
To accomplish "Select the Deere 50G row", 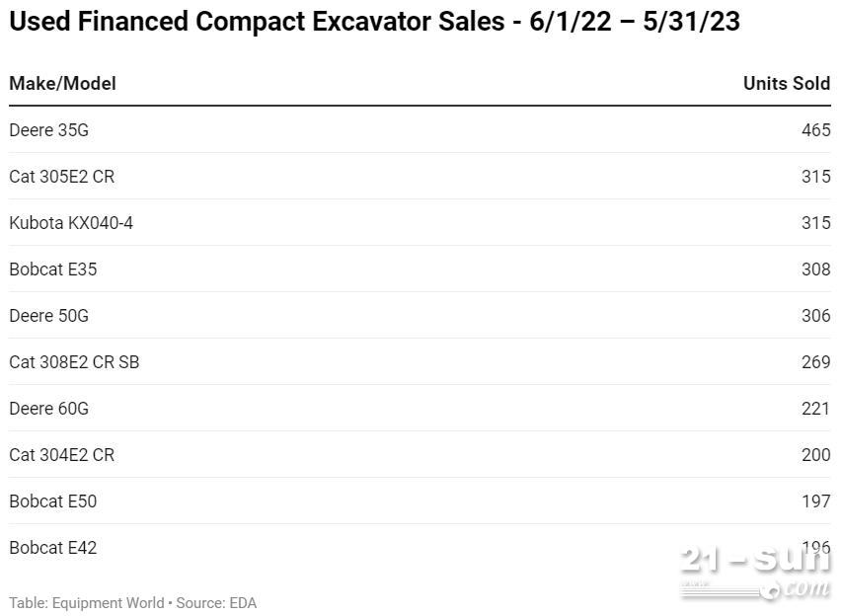I will 420,315.
